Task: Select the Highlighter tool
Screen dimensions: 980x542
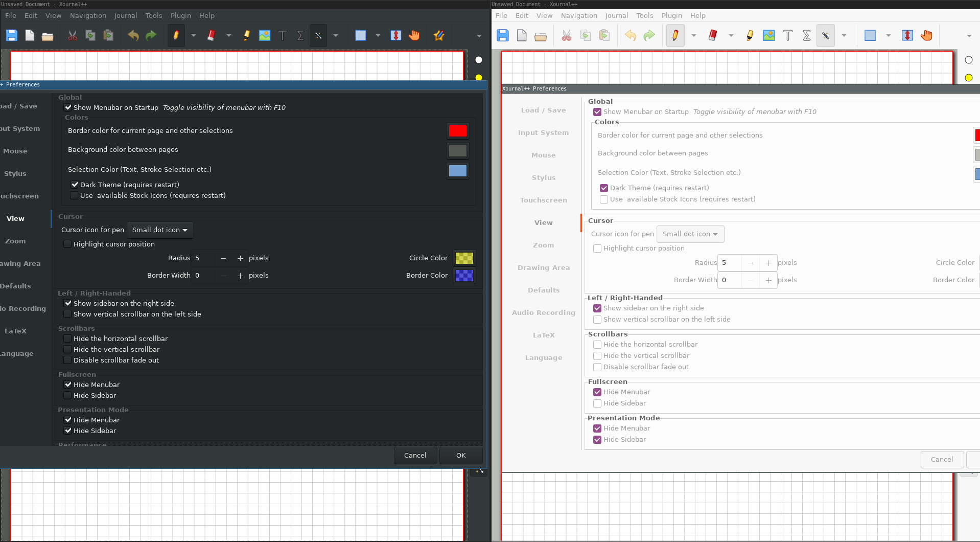Action: click(x=246, y=36)
